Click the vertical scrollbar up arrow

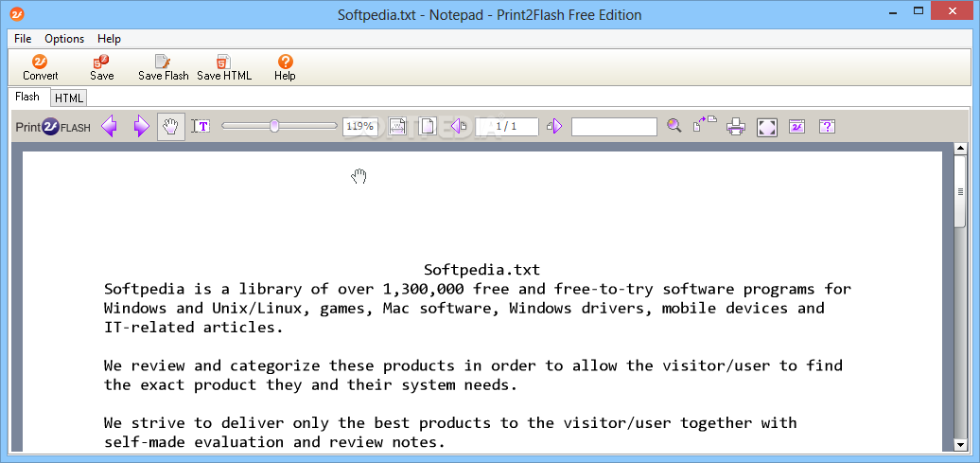(x=961, y=149)
